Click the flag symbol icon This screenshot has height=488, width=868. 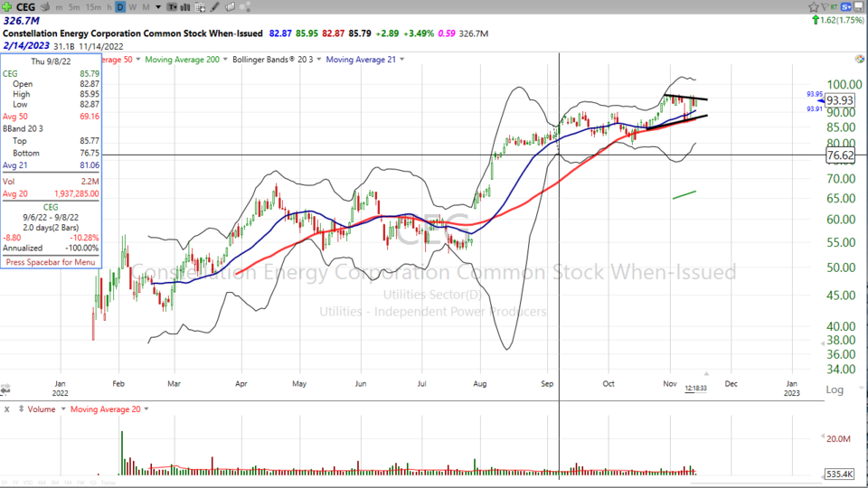(825, 6)
